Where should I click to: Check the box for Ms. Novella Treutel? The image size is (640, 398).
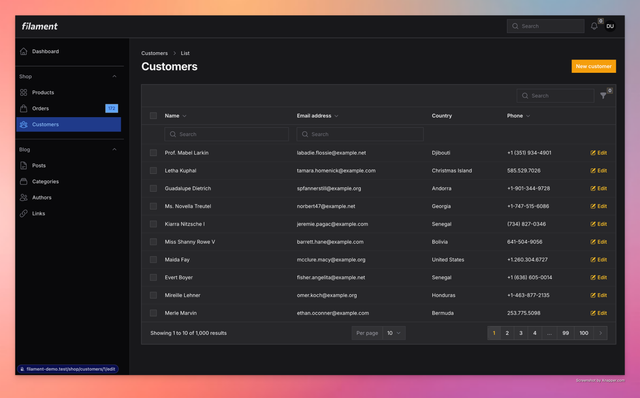click(x=153, y=206)
